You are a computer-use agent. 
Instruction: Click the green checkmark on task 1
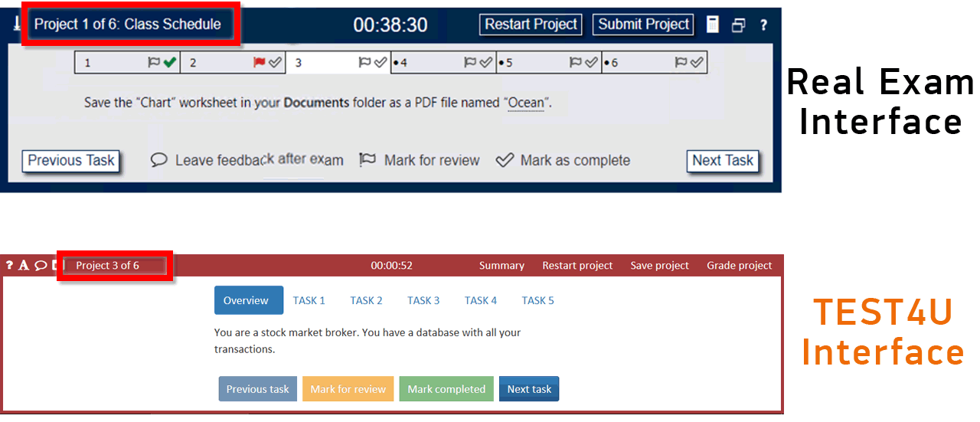(169, 63)
